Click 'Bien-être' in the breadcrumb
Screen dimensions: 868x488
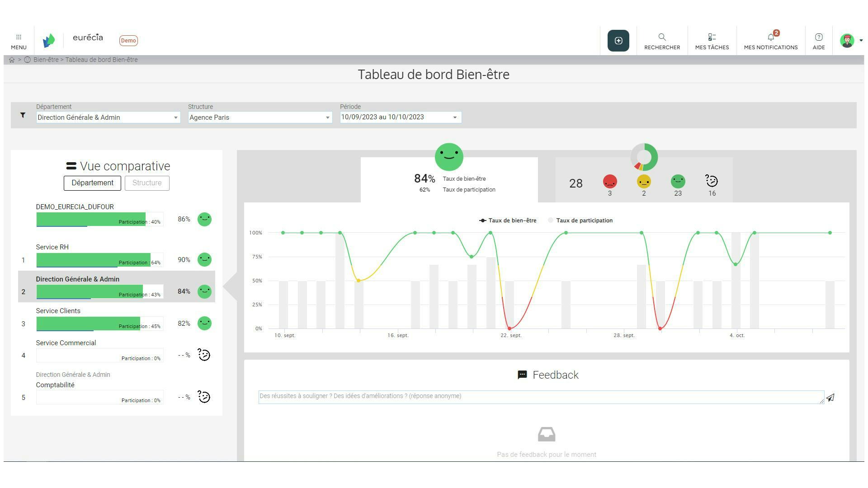click(x=46, y=59)
